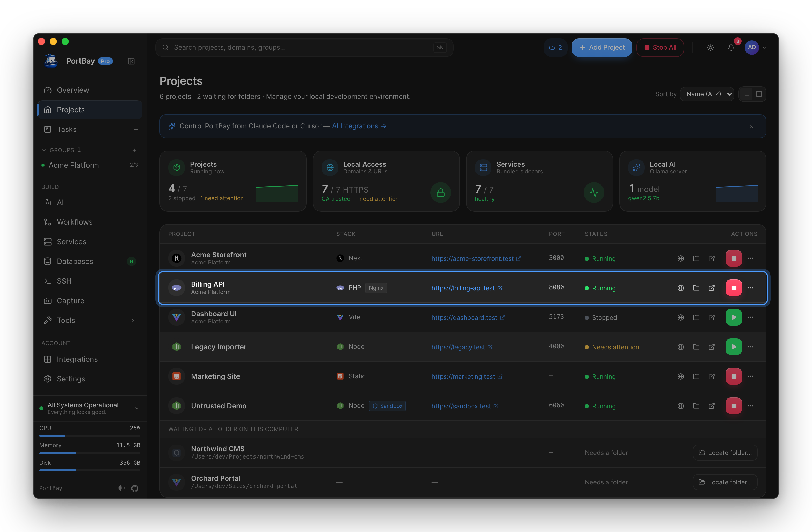The image size is (812, 532).
Task: Open the folder icon for Acme Storefront
Action: click(696, 258)
